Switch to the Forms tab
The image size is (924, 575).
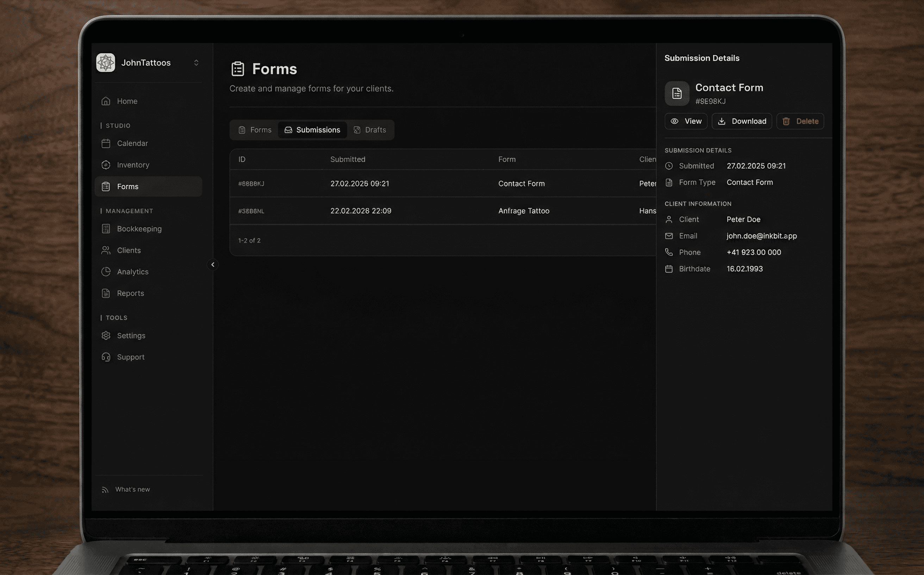255,130
